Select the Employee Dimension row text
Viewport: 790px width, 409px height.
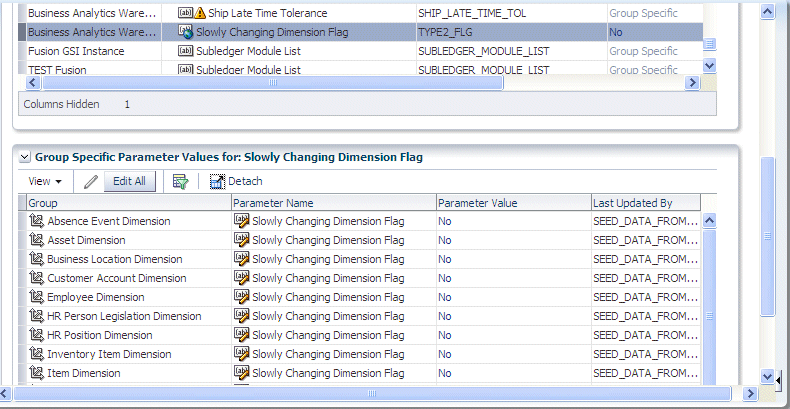(x=96, y=297)
